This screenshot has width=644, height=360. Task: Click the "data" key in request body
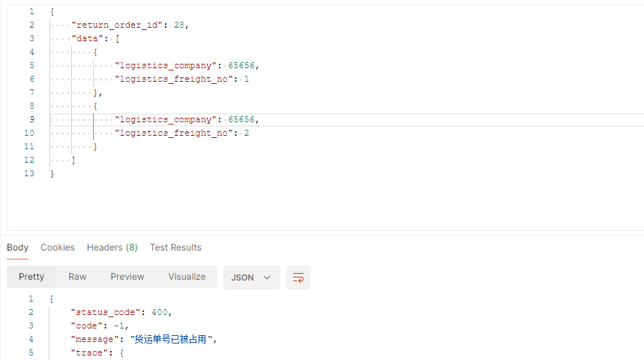click(x=90, y=38)
